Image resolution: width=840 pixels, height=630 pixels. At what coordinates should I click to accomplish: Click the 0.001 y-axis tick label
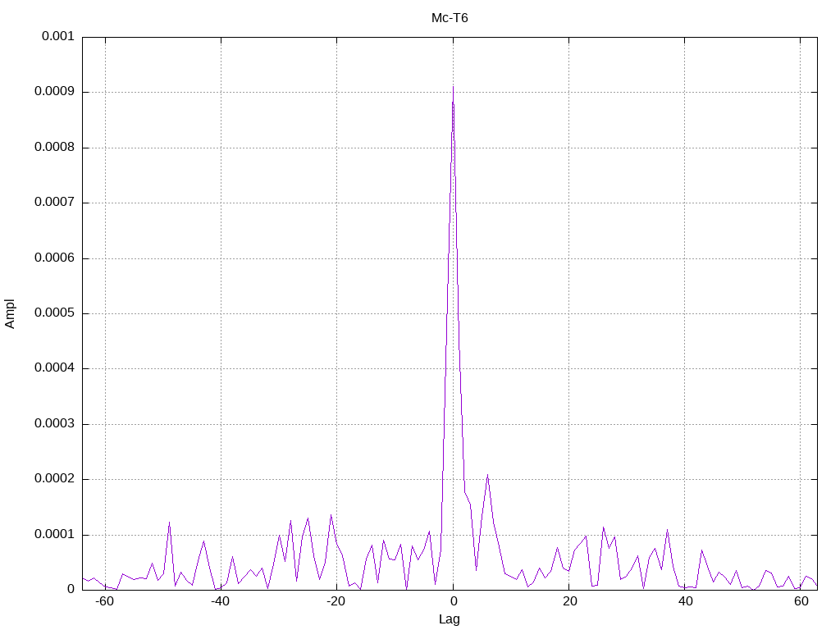point(58,36)
